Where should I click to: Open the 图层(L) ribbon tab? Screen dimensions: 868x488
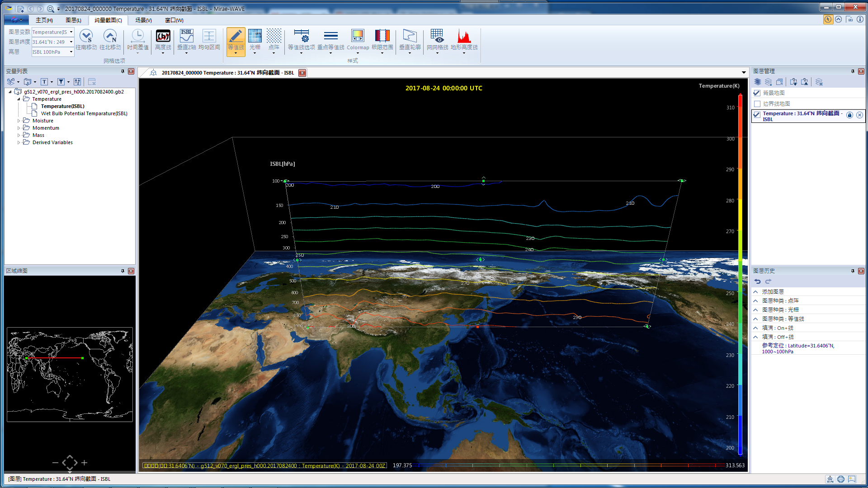tap(73, 20)
